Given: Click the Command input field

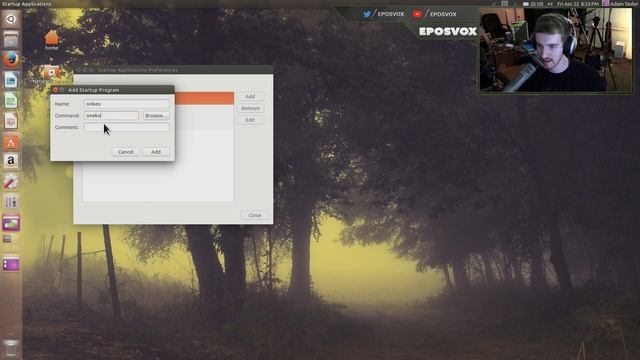Looking at the screenshot, I should coord(111,116).
